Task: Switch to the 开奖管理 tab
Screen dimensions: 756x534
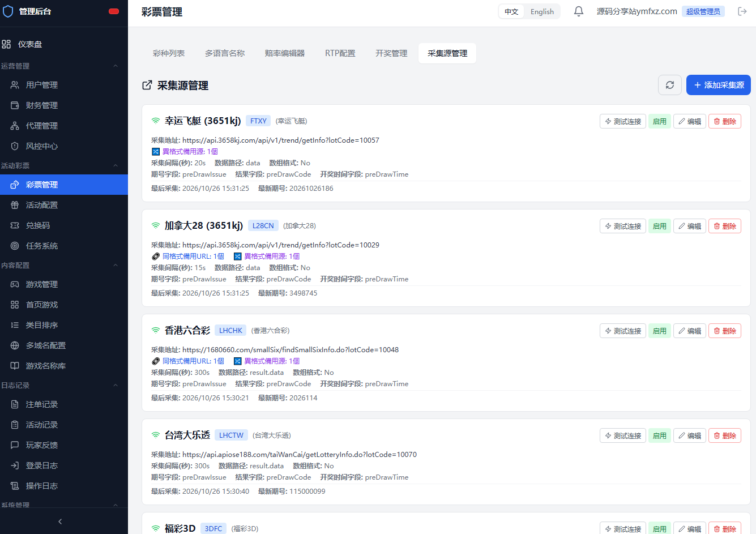Action: click(391, 53)
